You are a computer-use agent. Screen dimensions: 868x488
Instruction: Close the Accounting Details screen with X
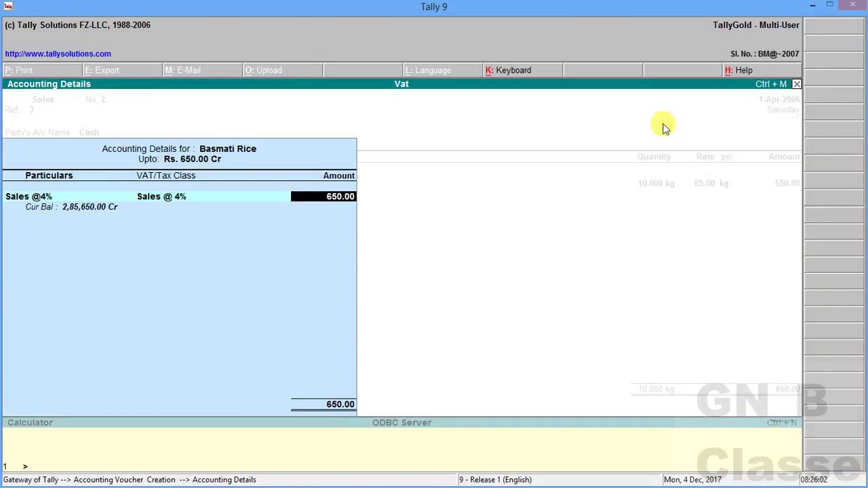click(x=796, y=84)
